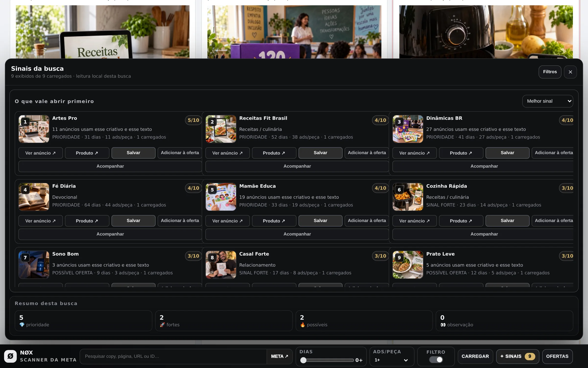Screen dimensions: 588x368
Task: Click the 0 observação summary card
Action: [504, 321]
